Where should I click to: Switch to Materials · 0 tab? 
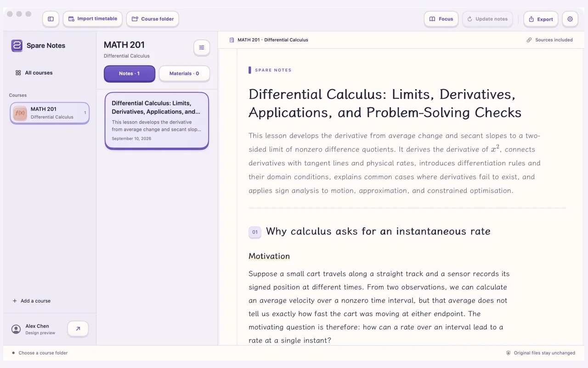pyautogui.click(x=184, y=74)
